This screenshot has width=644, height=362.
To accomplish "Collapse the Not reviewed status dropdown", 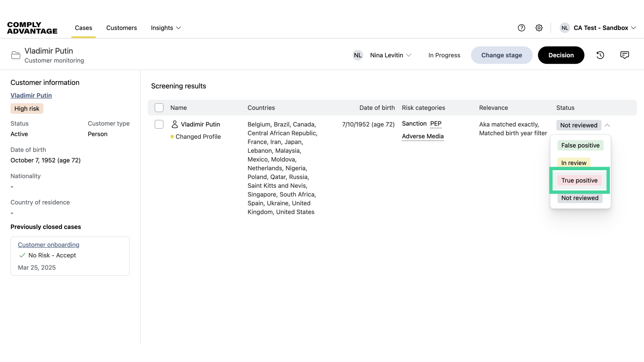I will [x=607, y=125].
